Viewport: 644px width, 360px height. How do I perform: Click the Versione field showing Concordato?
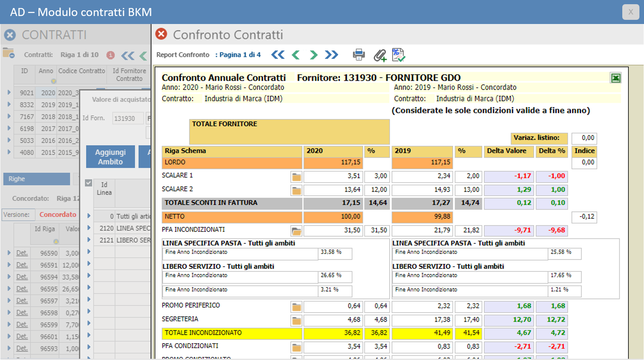coord(58,215)
